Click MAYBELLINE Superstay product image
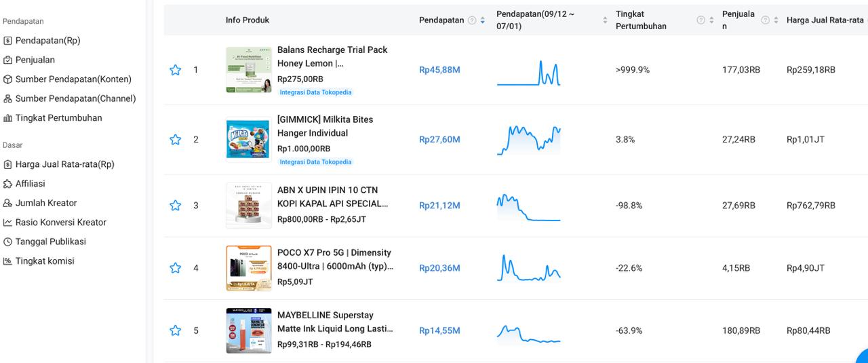Viewport: 868px width, 363px height. click(x=248, y=330)
